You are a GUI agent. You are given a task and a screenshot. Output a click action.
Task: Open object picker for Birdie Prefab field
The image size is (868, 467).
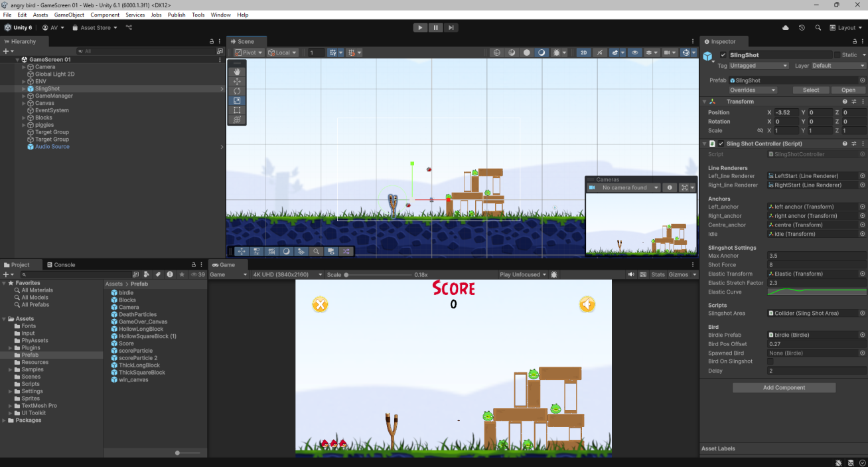click(862, 335)
